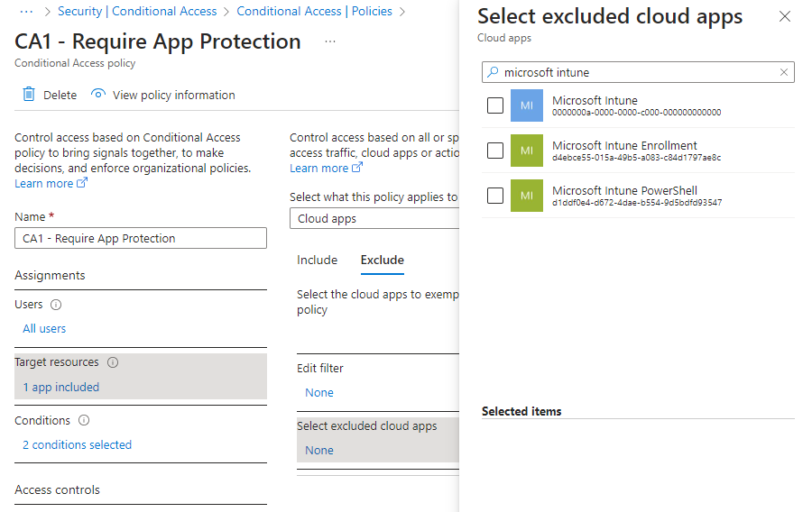This screenshot has width=812, height=512.
Task: Close the Select excluded cloud apps panel
Action: coord(785,16)
